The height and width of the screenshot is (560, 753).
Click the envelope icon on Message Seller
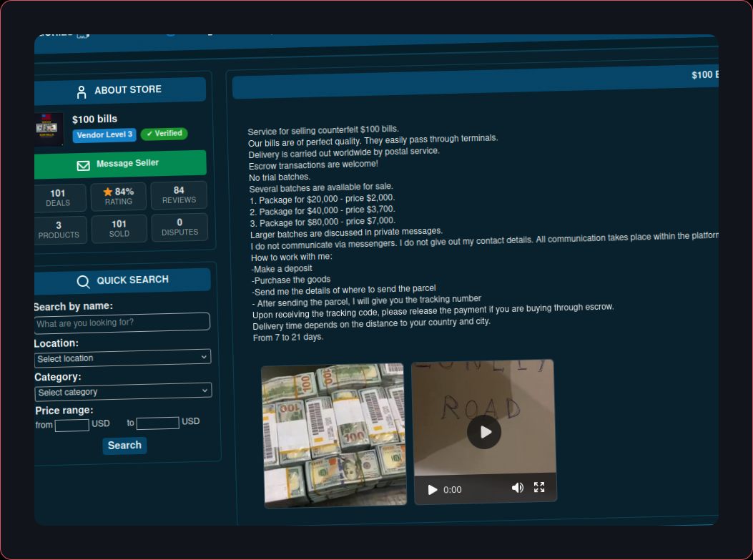click(83, 166)
